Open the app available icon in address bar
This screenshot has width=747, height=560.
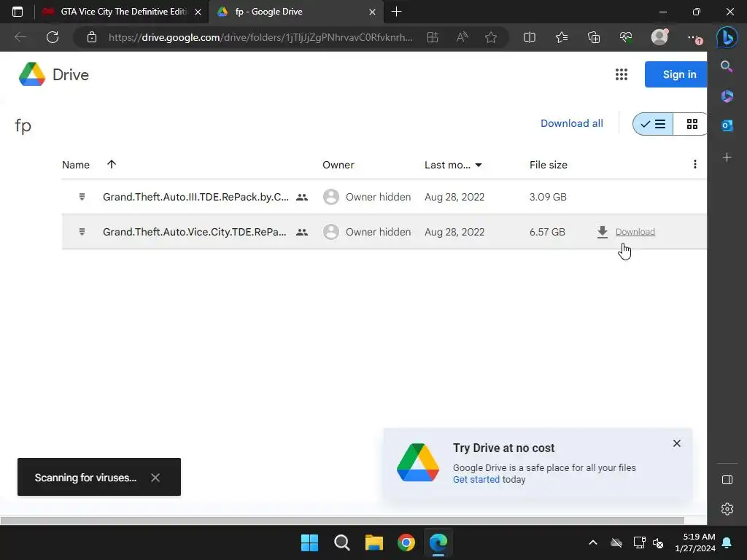[x=432, y=37]
